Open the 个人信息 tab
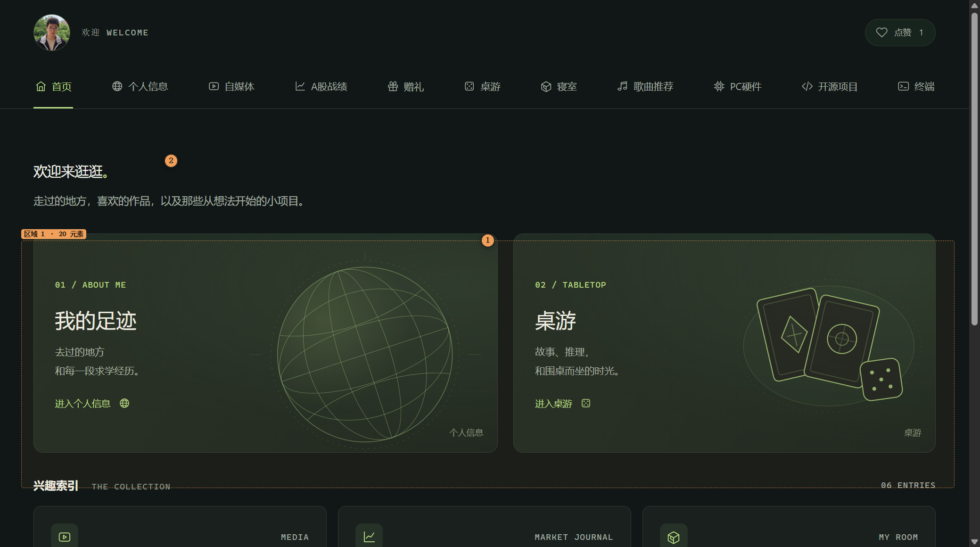This screenshot has width=980, height=547. pyautogui.click(x=140, y=87)
